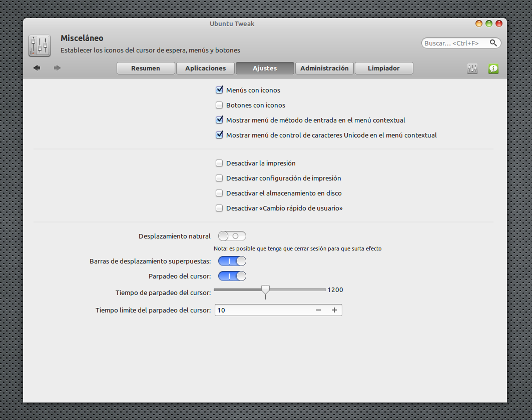Select the Ajustes tab
This screenshot has height=420, width=532.
point(265,68)
